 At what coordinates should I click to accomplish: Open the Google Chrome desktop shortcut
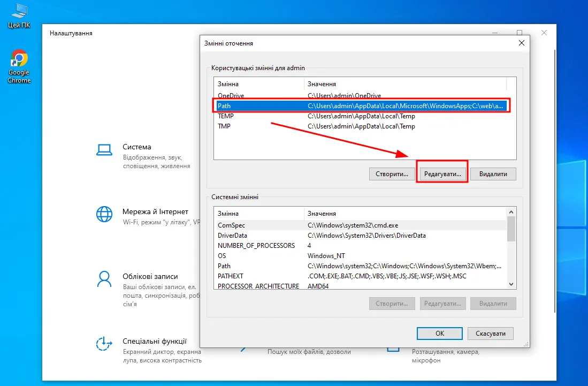[19, 60]
